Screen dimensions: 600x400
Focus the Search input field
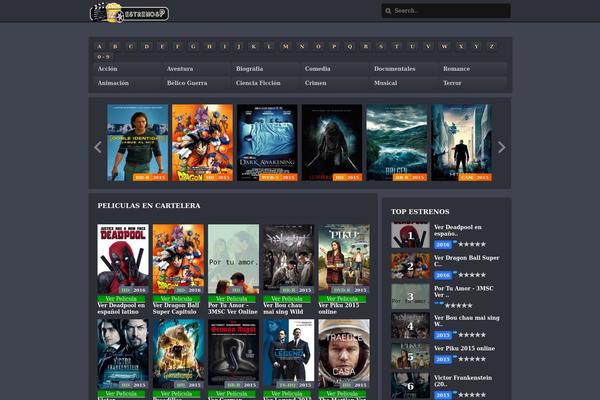point(446,11)
